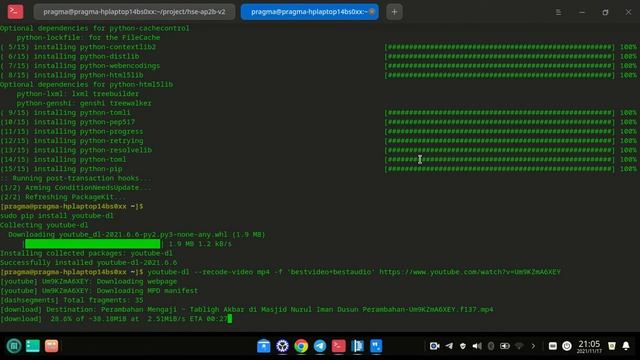640x360 pixels.
Task: Click the Bluetooth tray icon
Action: coord(491,346)
